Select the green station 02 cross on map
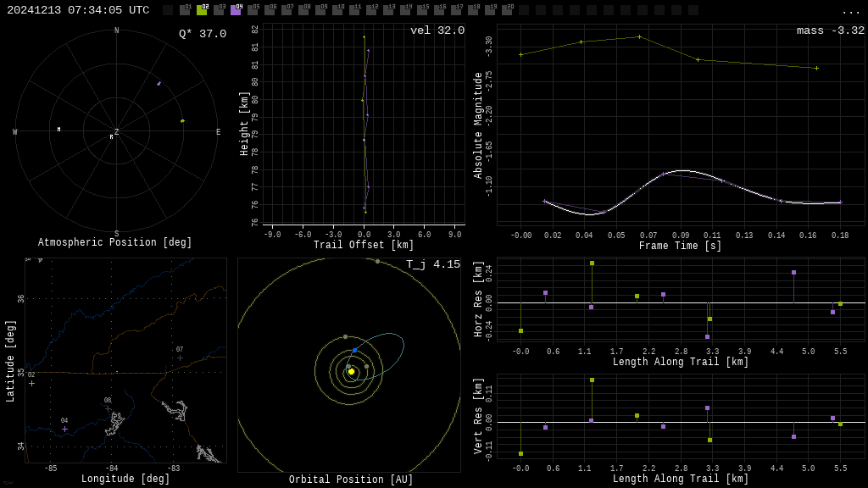The image size is (868, 488). [x=32, y=383]
